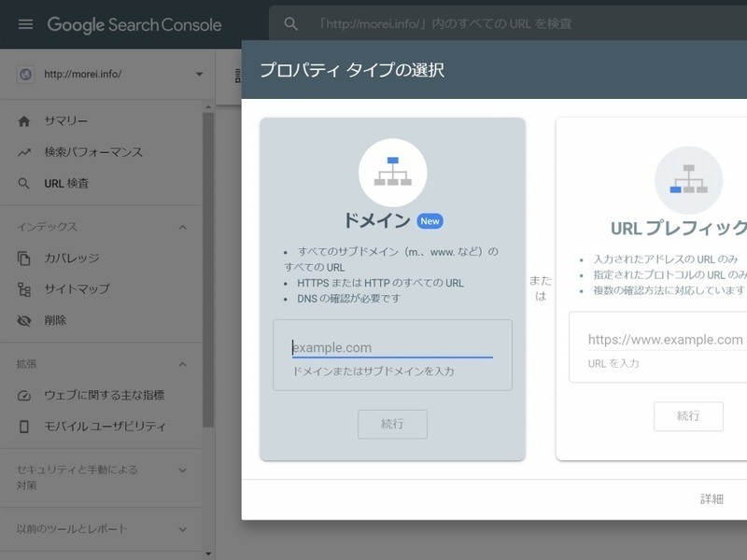Collapse the インデックス section
This screenshot has height=560, width=747.
point(182,227)
